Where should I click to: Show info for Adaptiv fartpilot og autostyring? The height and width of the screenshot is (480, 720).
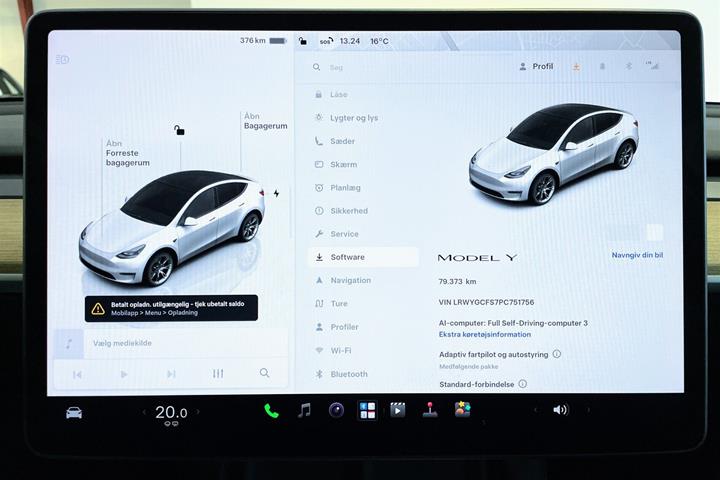(557, 354)
